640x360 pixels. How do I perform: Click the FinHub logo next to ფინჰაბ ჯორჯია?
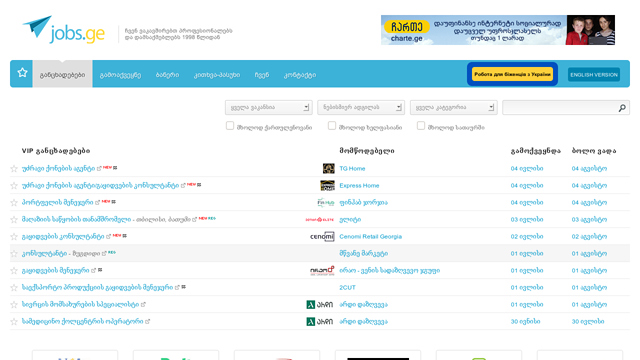pos(326,202)
